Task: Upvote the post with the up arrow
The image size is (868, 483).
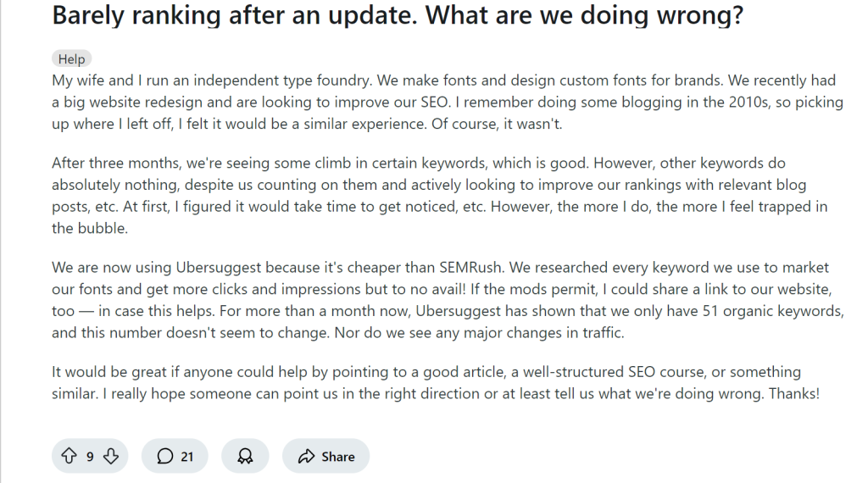Action: point(69,456)
